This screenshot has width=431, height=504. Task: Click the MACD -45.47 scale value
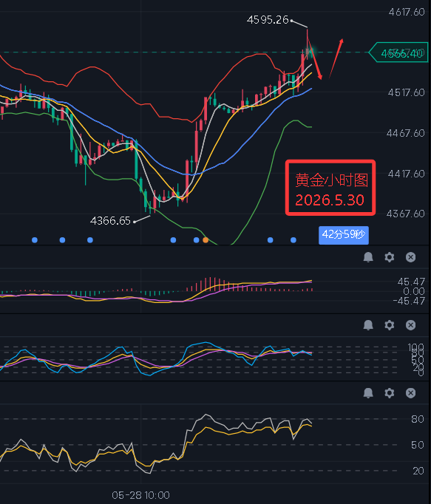[409, 302]
